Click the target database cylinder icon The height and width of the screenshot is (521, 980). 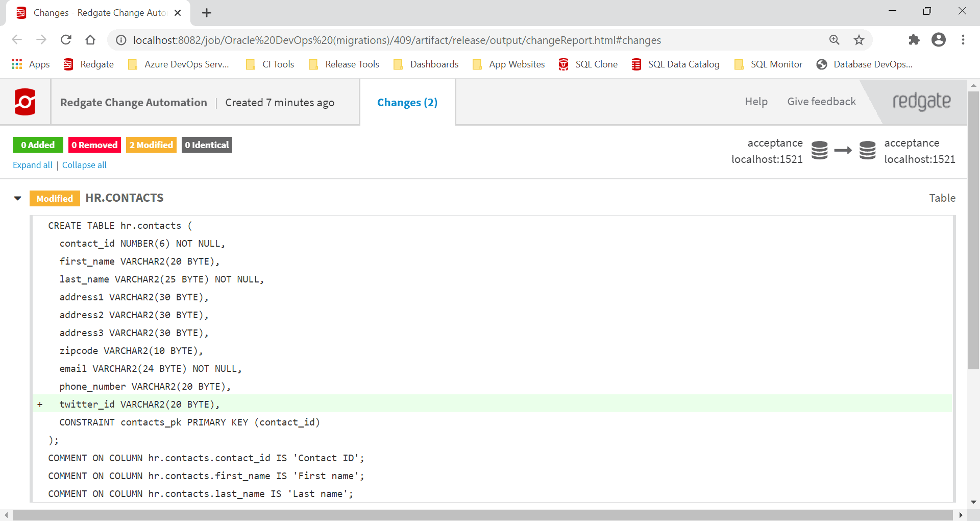coord(868,151)
